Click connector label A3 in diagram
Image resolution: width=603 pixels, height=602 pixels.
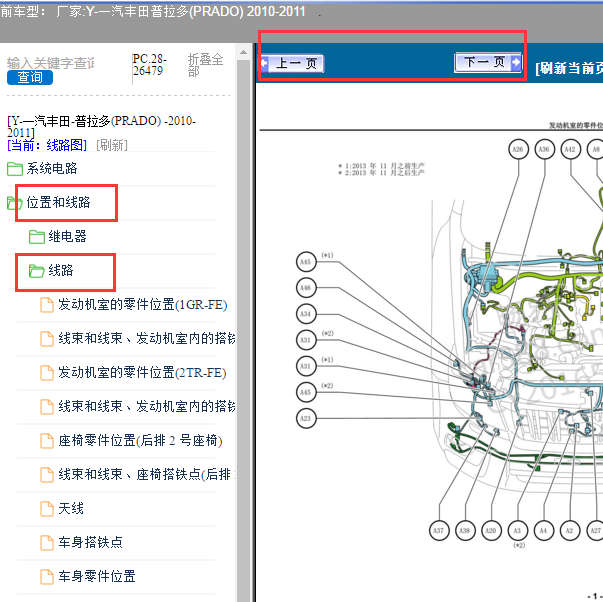tap(518, 531)
